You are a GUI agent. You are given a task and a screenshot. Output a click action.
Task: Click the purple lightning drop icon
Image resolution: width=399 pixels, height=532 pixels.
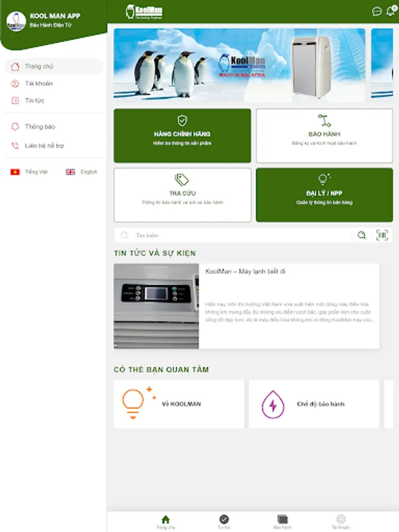[273, 404]
